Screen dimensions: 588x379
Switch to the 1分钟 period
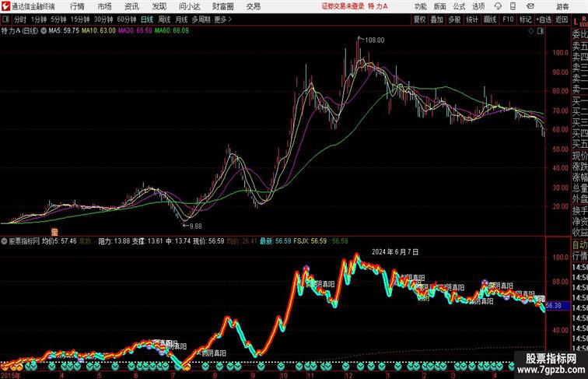point(39,19)
